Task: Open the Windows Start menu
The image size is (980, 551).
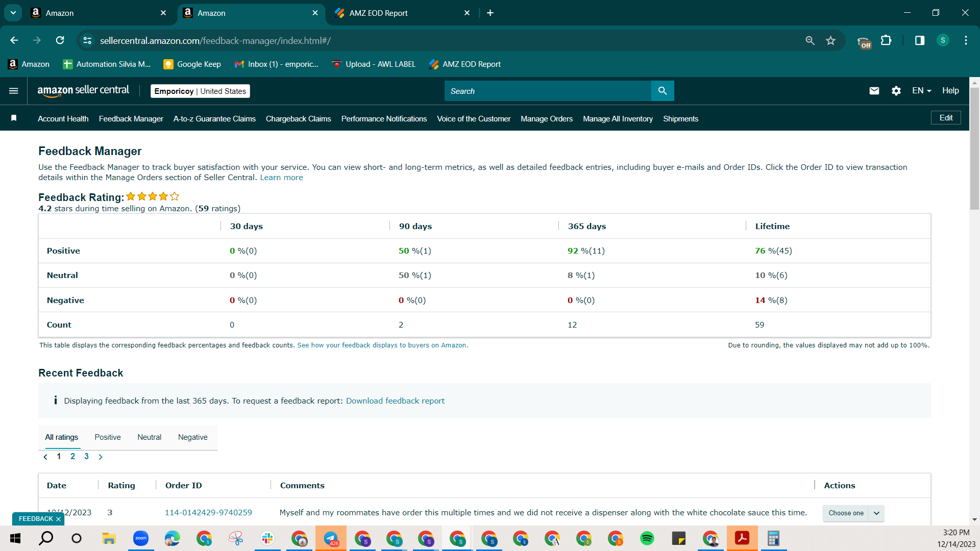Action: [15, 538]
